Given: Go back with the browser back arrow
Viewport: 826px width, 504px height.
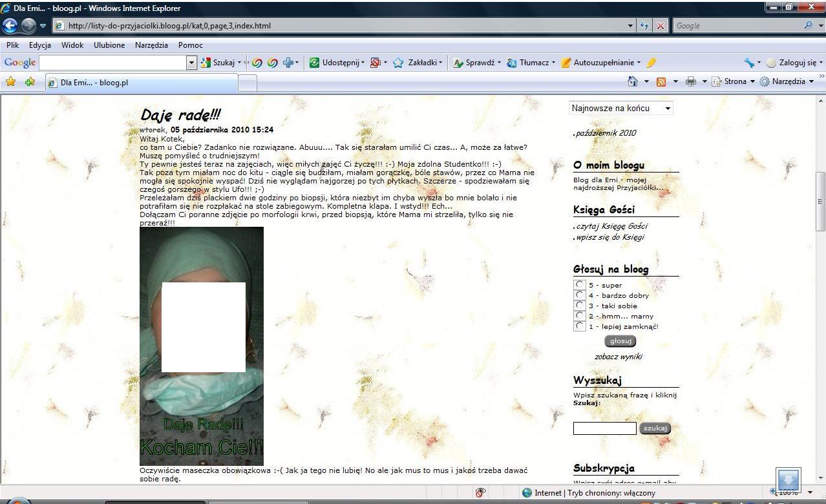Looking at the screenshot, I should [10, 26].
